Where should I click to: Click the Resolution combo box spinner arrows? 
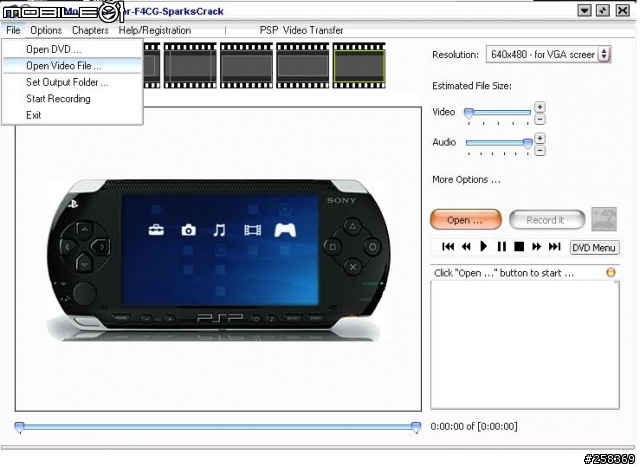tap(604, 54)
